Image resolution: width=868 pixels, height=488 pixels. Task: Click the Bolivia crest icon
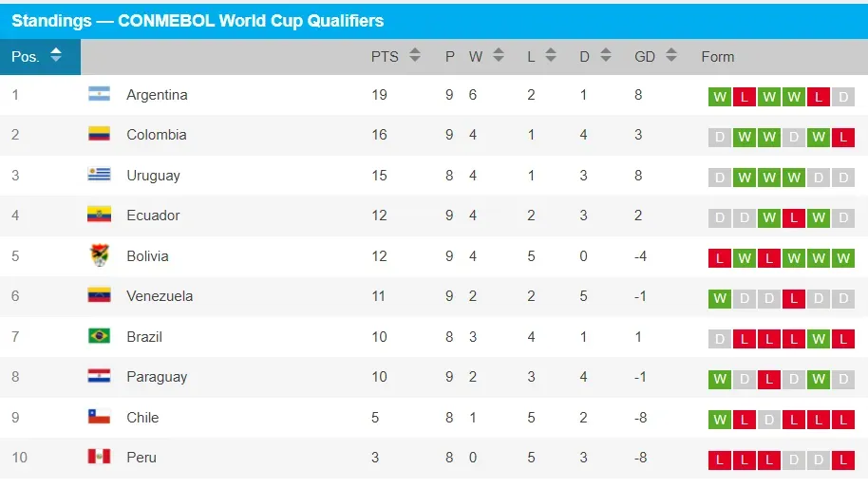tap(99, 255)
